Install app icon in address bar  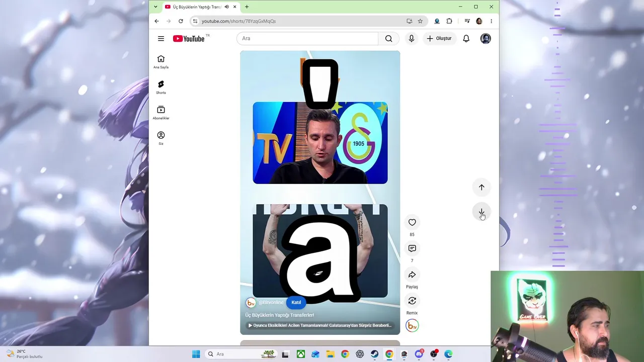point(409,21)
